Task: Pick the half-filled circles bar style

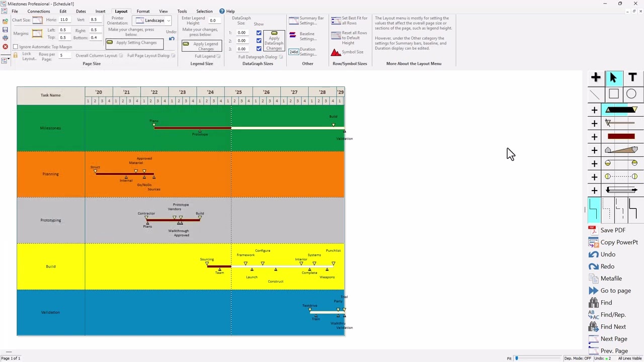Action: click(621, 163)
